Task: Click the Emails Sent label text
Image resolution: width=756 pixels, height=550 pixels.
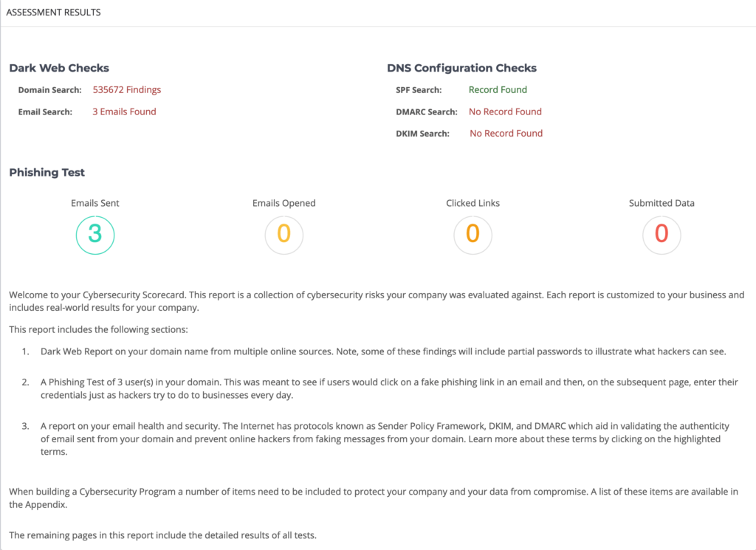Action: tap(95, 203)
